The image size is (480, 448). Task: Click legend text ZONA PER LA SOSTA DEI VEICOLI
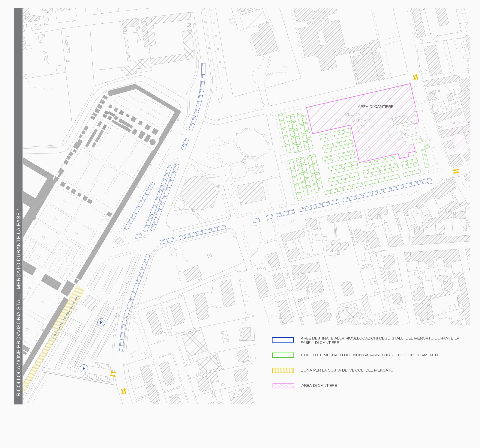click(347, 370)
